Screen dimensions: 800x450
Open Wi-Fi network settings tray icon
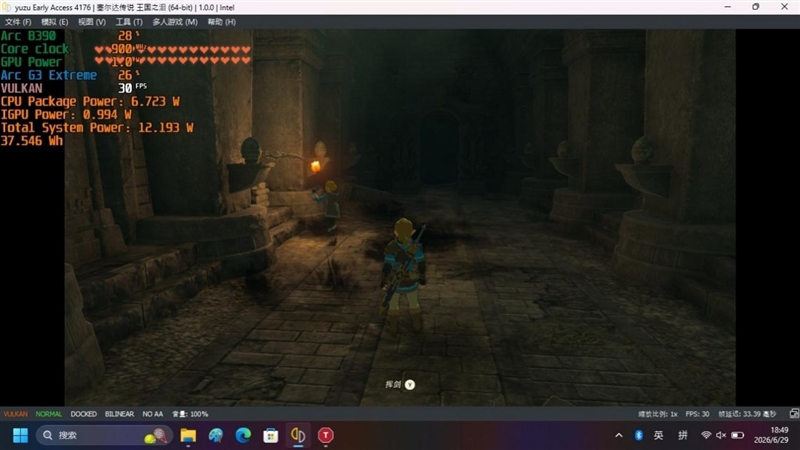(x=706, y=435)
